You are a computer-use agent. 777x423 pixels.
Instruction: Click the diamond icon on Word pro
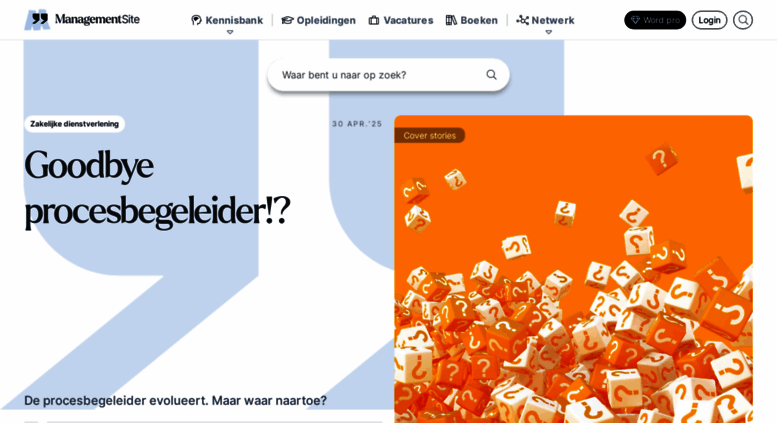(x=635, y=20)
